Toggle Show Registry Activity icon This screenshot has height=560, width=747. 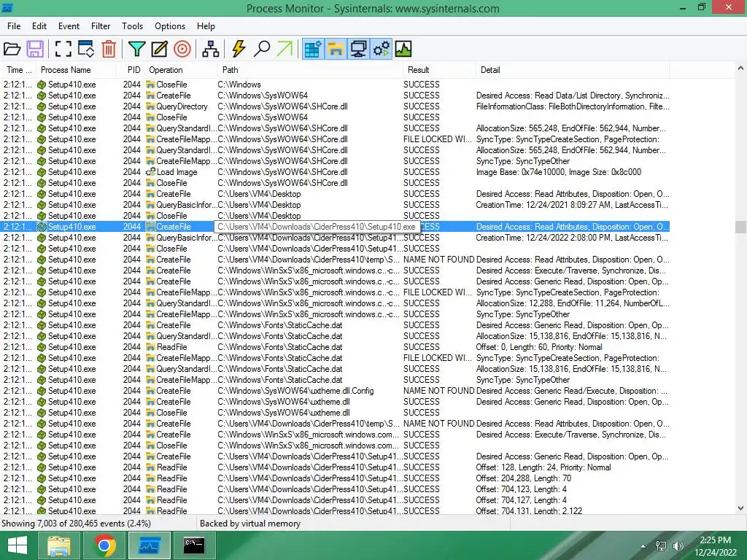(x=313, y=49)
